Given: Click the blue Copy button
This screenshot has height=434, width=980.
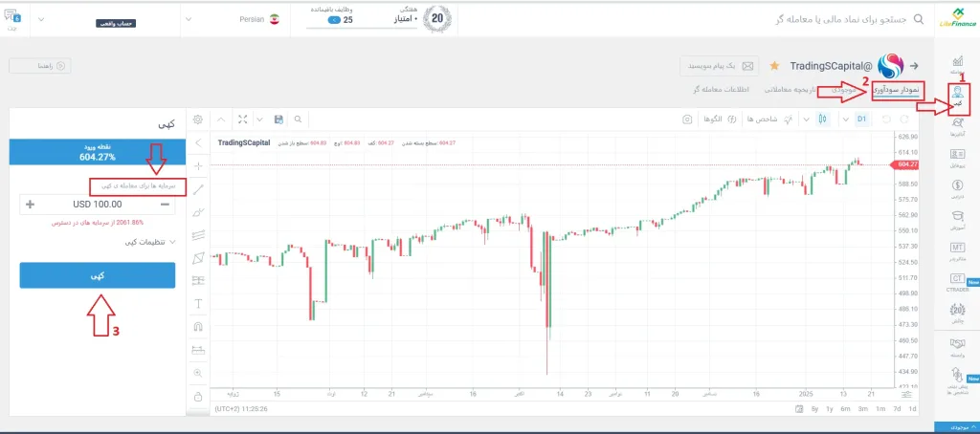Looking at the screenshot, I should click(x=98, y=275).
